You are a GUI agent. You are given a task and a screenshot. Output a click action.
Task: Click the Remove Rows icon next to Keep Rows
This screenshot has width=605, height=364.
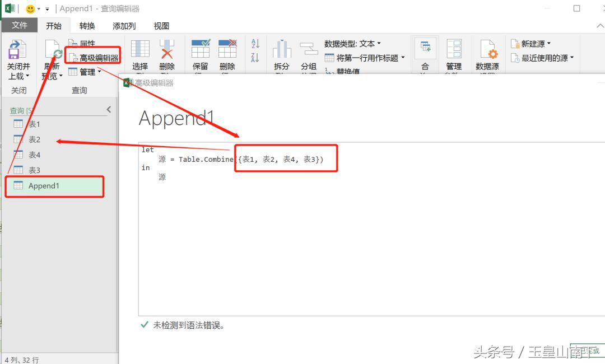(227, 49)
